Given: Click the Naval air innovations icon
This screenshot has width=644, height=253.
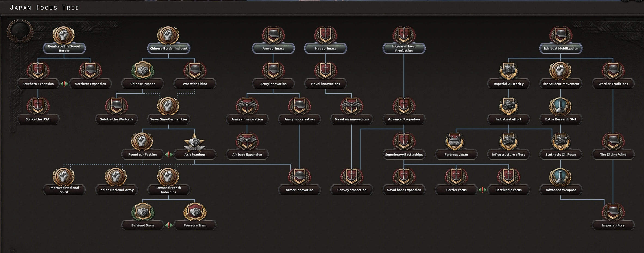Looking at the screenshot, I should click(x=352, y=106).
